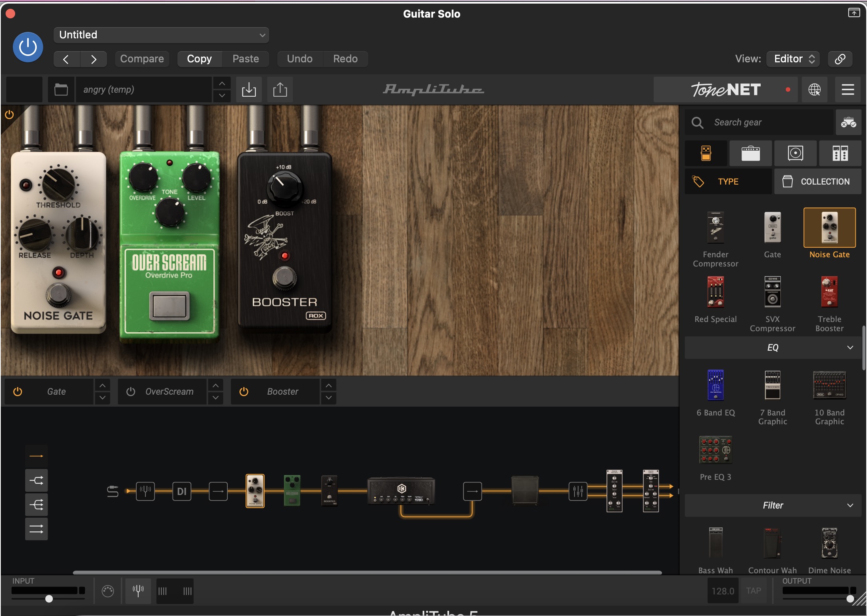The image size is (867, 616).
Task: Click the Gate slot down arrow
Action: tap(102, 397)
